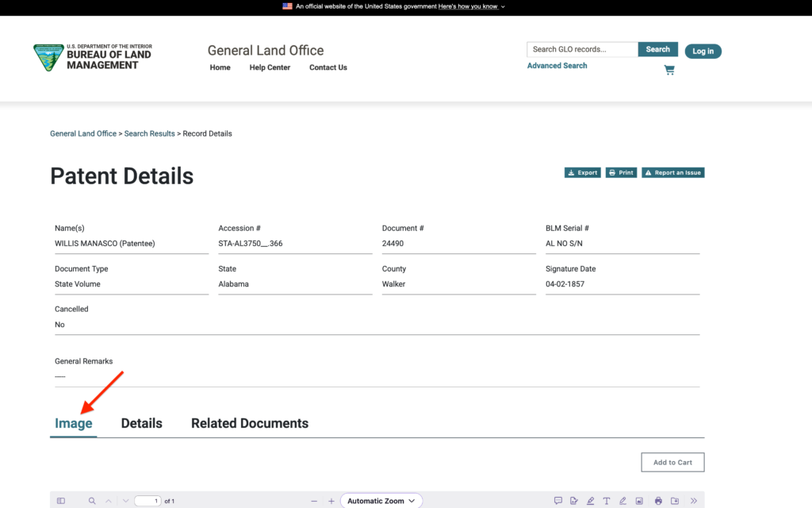The image size is (812, 508).
Task: Click the US flag icon in banner
Action: click(287, 6)
